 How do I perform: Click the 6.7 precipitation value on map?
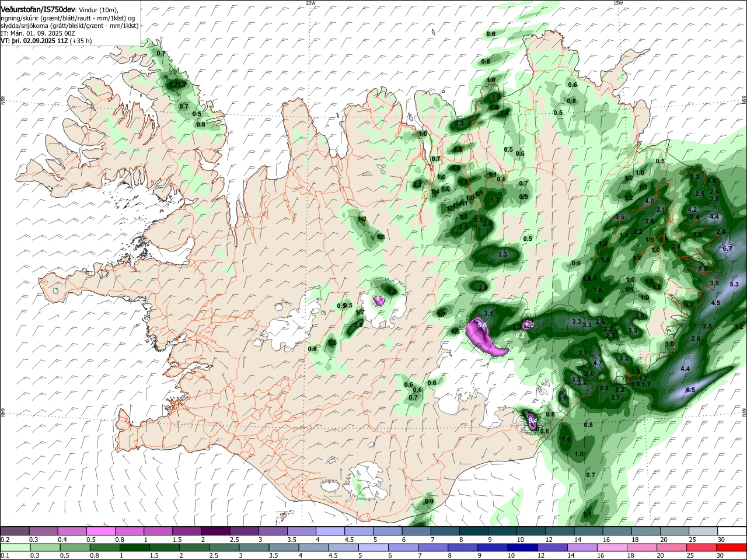(x=727, y=249)
